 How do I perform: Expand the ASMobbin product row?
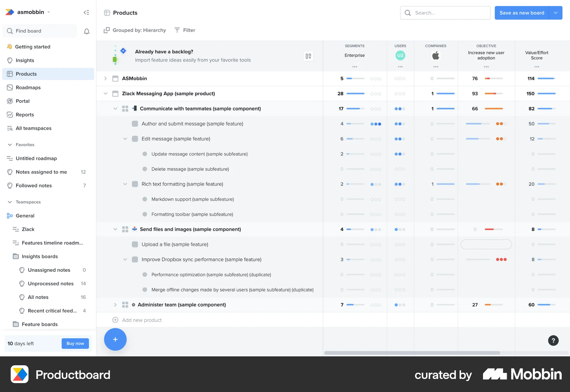(x=106, y=78)
